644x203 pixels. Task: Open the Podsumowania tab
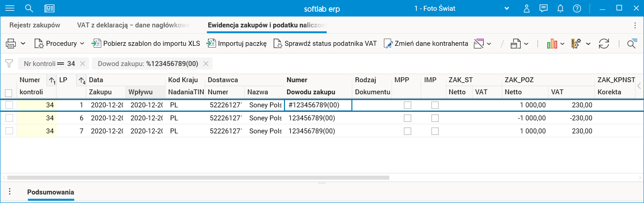pyautogui.click(x=50, y=192)
